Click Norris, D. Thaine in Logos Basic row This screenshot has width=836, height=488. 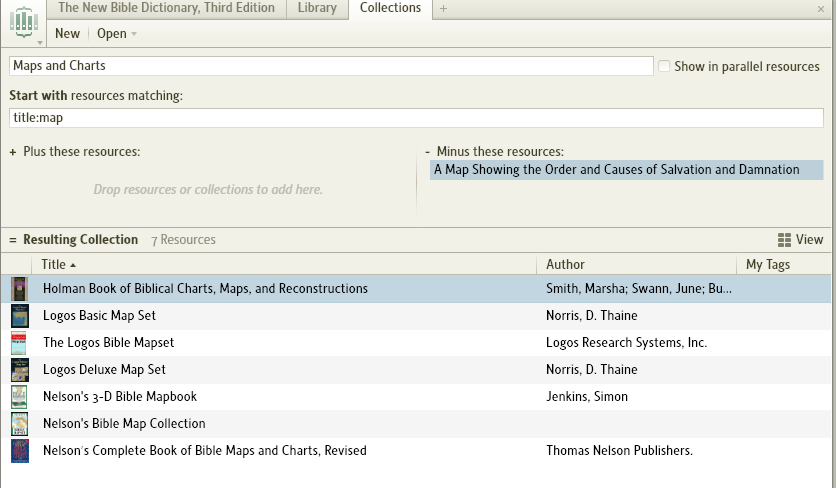(592, 316)
